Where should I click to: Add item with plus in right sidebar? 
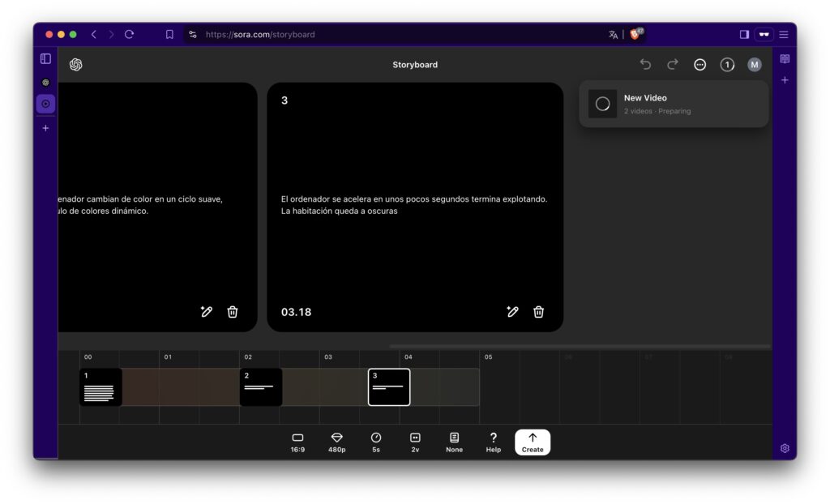[785, 80]
